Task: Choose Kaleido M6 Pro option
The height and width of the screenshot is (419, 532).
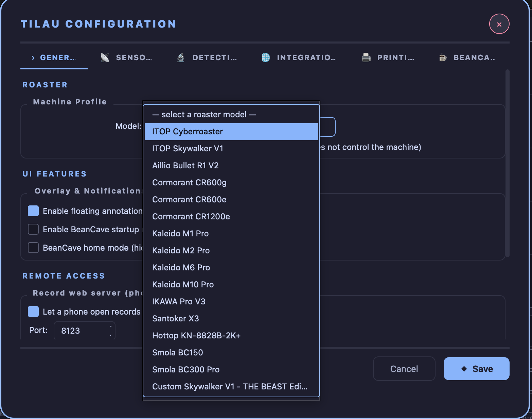Action: 231,268
